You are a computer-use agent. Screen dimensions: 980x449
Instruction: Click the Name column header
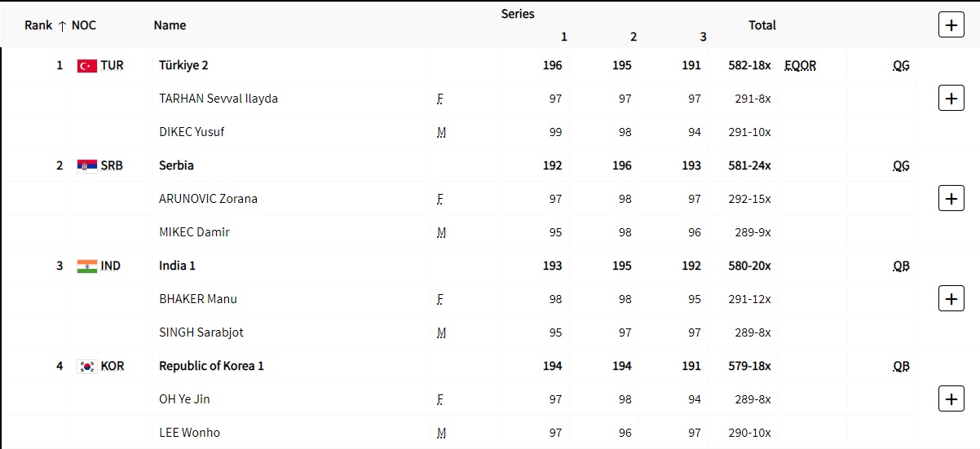170,25
